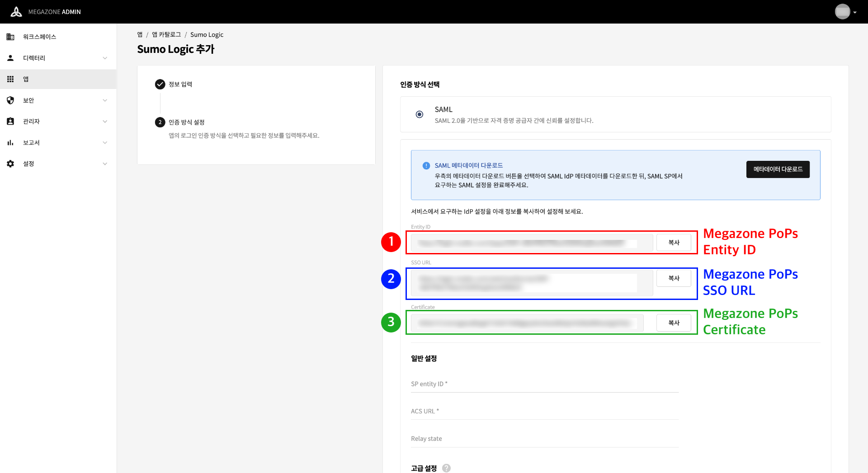Screen dimensions: 868x473
Task: Click the step 2 number circle
Action: [160, 122]
